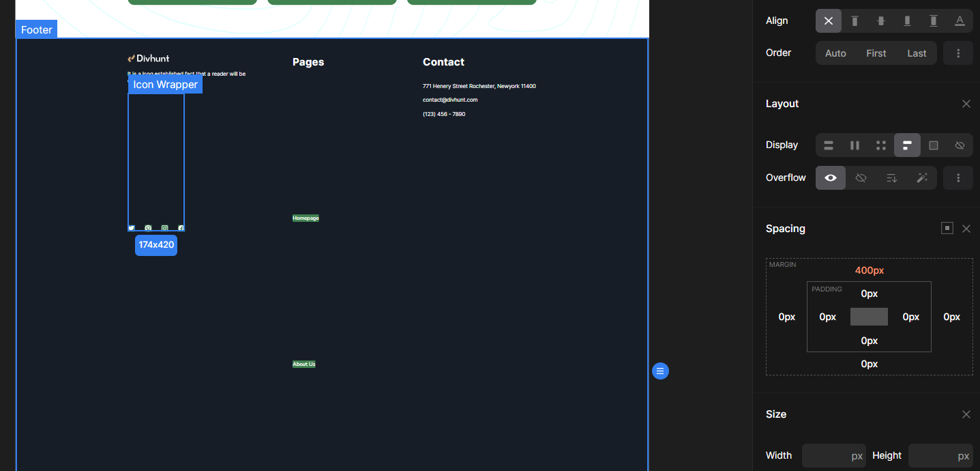Select the Contact heading
This screenshot has width=980, height=471.
(x=443, y=62)
